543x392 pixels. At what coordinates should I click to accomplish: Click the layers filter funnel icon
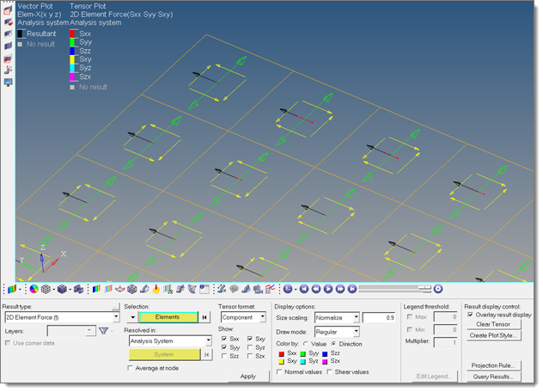coord(103,330)
